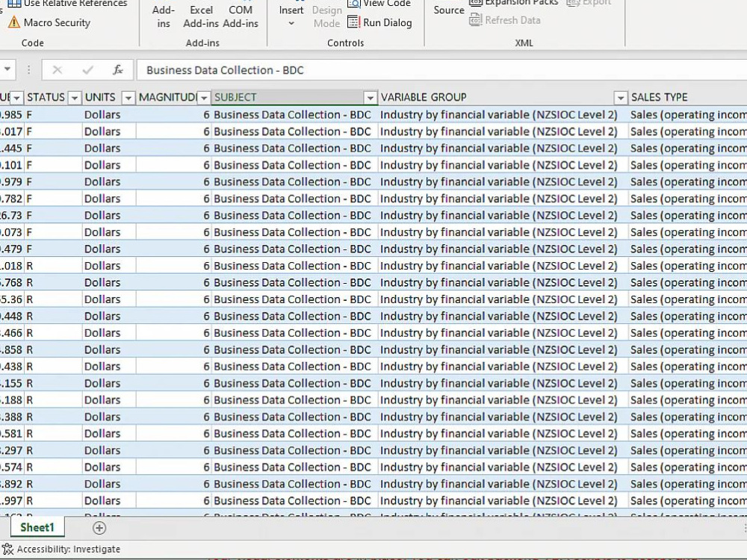Open the UNITS column filter dropdown
747x560 pixels.
[128, 98]
